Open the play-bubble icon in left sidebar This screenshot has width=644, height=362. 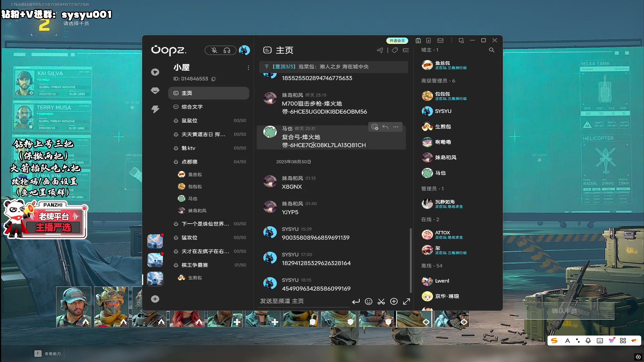155,72
